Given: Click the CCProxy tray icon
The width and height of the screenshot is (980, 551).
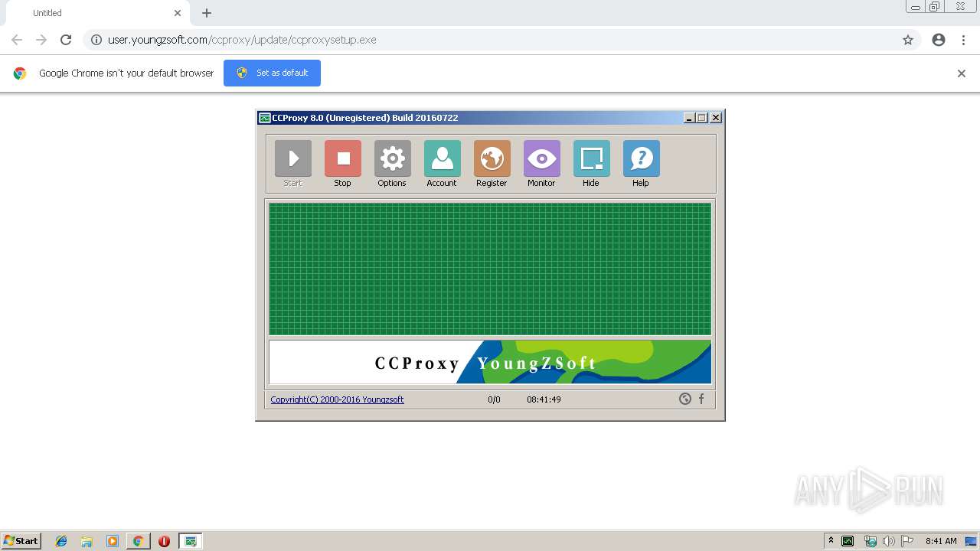Looking at the screenshot, I should [848, 541].
